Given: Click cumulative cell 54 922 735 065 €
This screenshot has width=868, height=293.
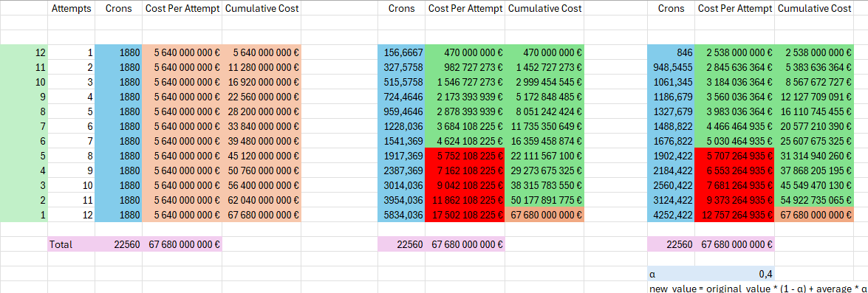Looking at the screenshot, I should [814, 200].
